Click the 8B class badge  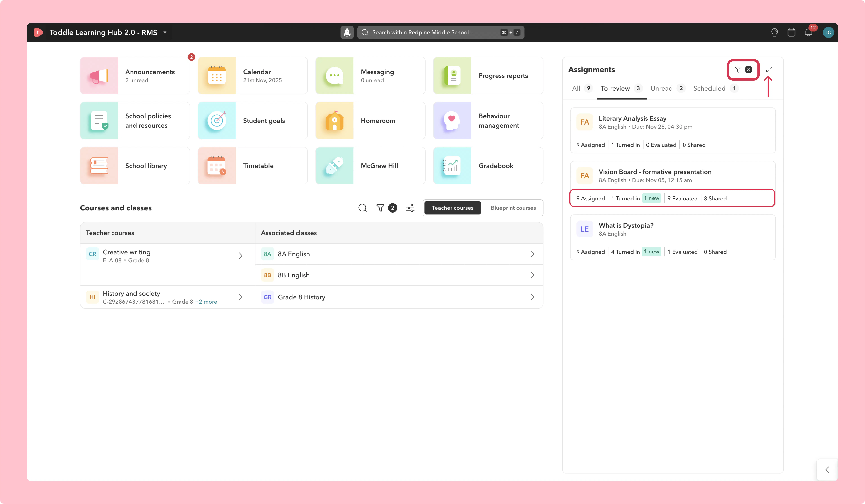coord(267,275)
